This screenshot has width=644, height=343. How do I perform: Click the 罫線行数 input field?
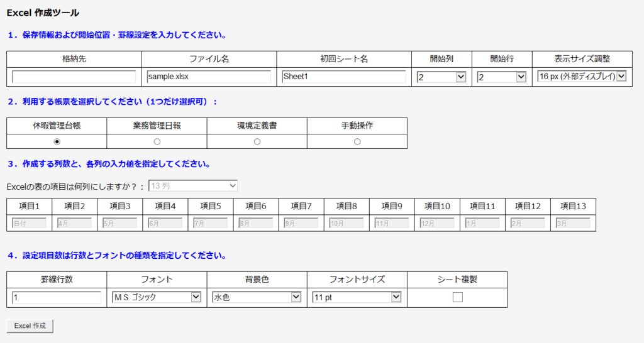coord(57,298)
